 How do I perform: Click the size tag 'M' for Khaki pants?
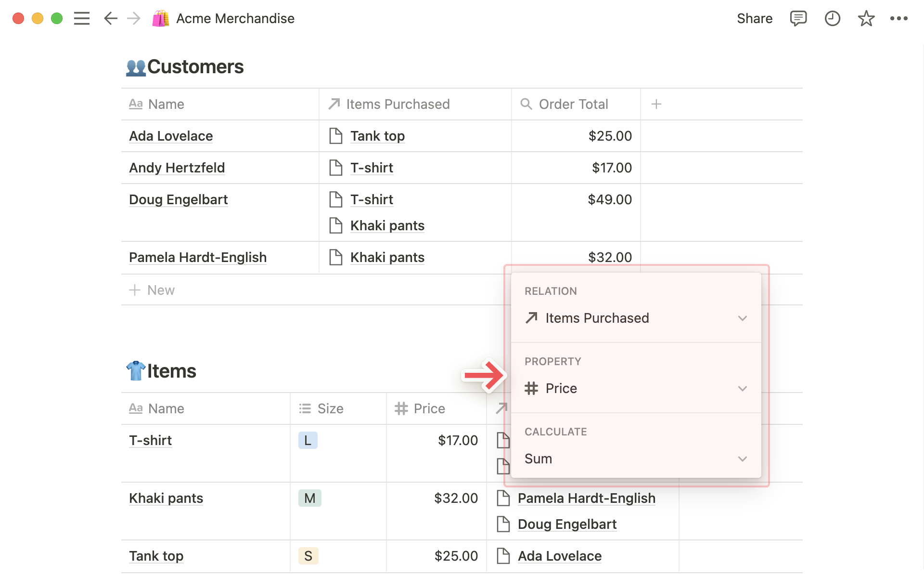[x=310, y=497]
